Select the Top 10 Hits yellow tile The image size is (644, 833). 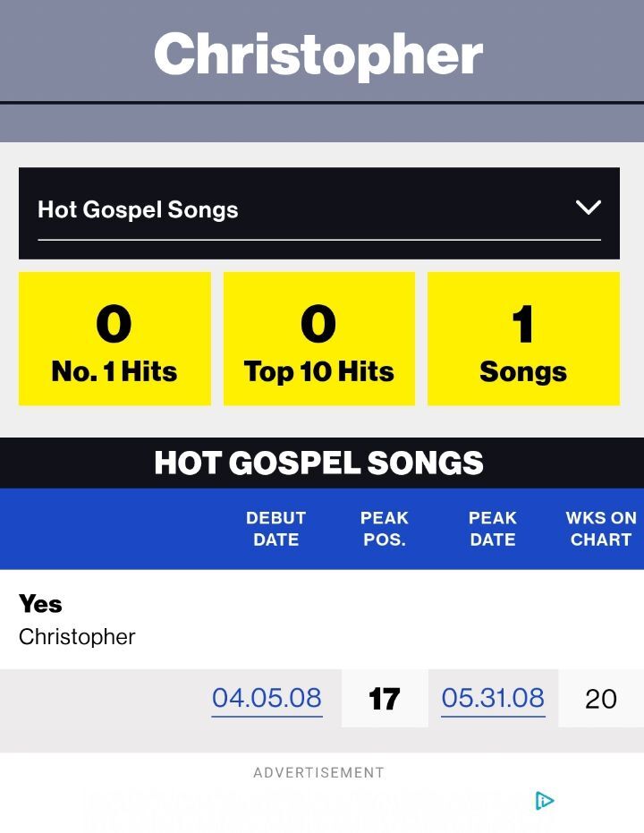tap(319, 339)
